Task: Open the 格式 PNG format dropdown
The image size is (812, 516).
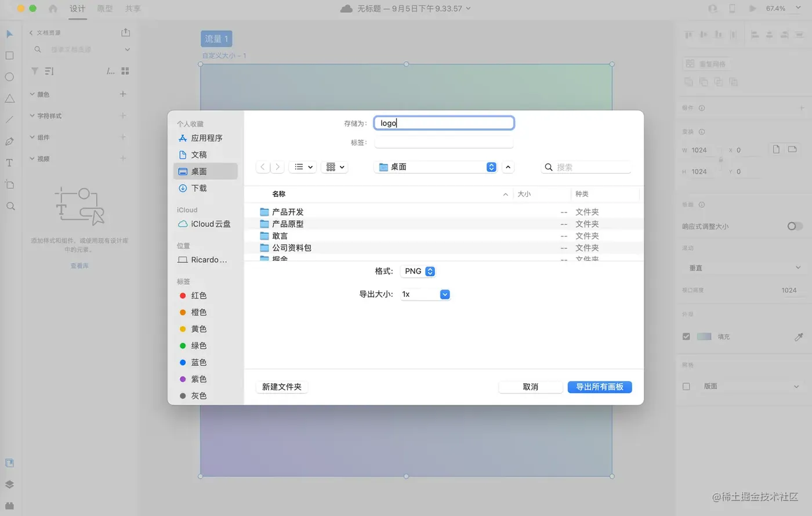Action: (418, 271)
